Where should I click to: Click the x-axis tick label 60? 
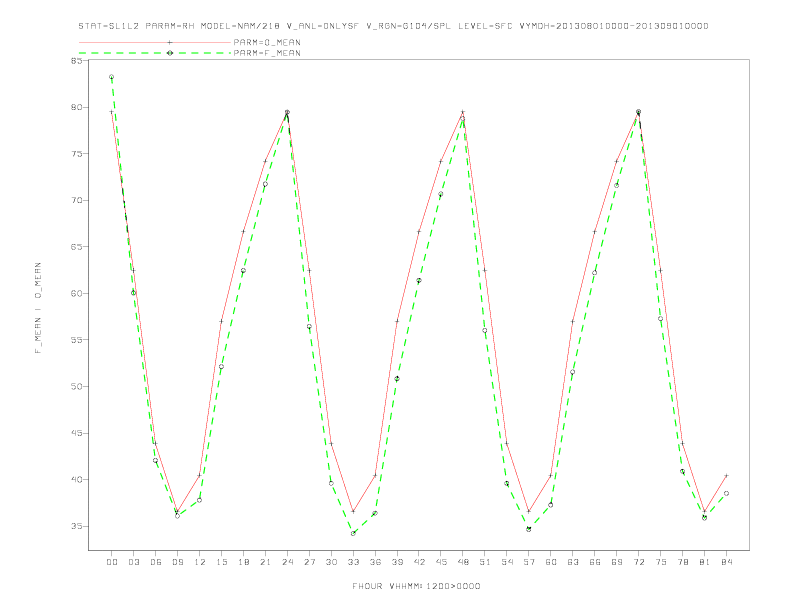551,562
